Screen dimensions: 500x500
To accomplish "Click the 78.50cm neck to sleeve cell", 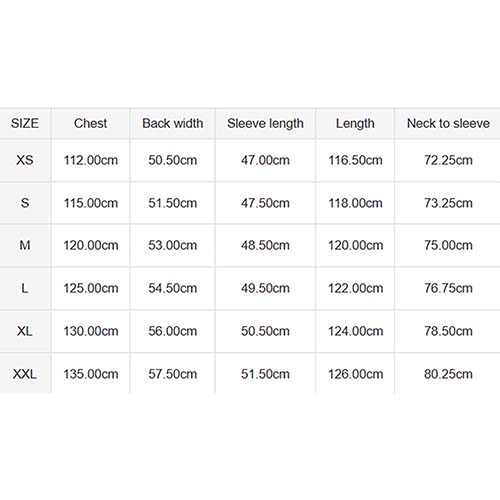I will click(448, 331).
